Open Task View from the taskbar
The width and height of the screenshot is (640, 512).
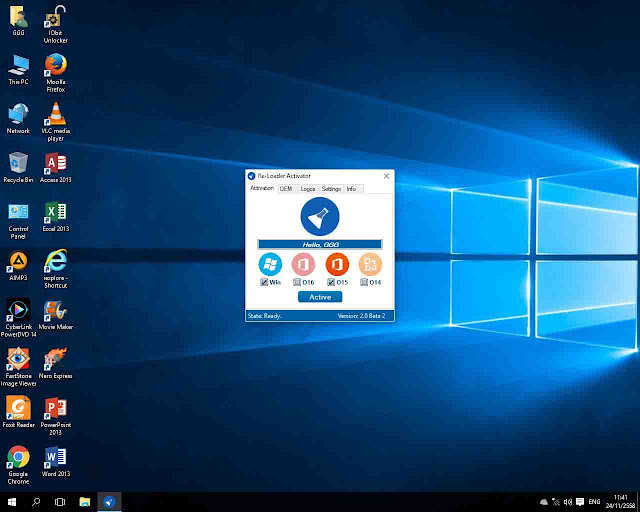[60, 502]
